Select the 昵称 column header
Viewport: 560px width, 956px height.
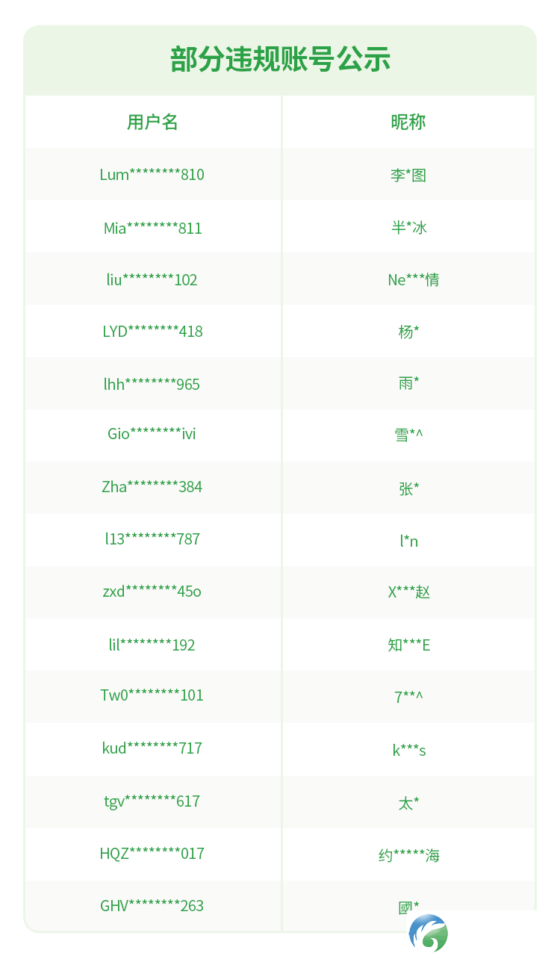coord(408,122)
